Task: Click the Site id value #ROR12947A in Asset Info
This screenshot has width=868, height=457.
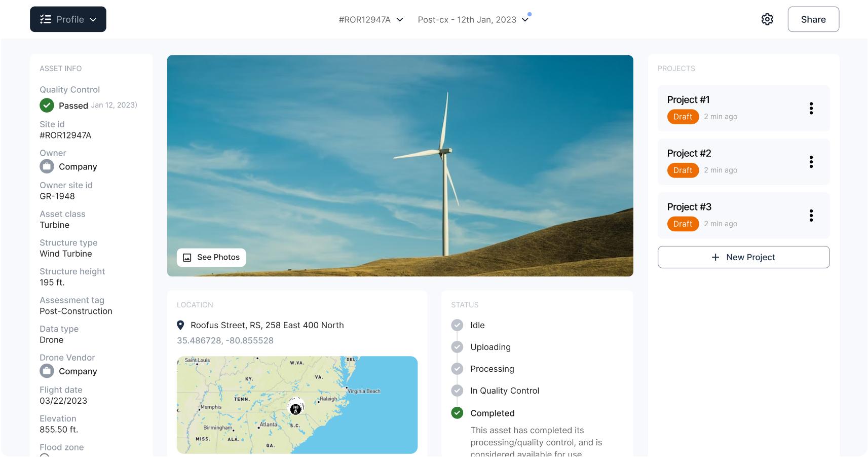Action: pyautogui.click(x=65, y=135)
